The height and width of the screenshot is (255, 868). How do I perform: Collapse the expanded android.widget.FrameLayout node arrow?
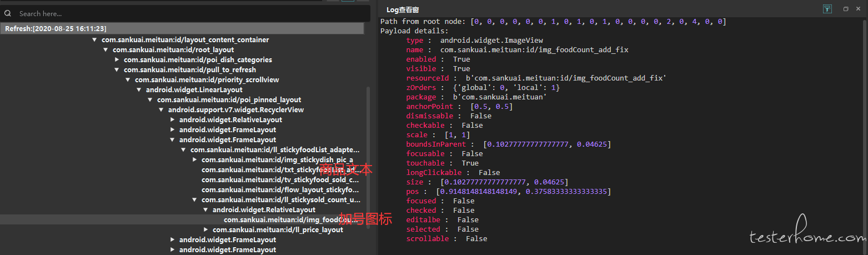[173, 140]
